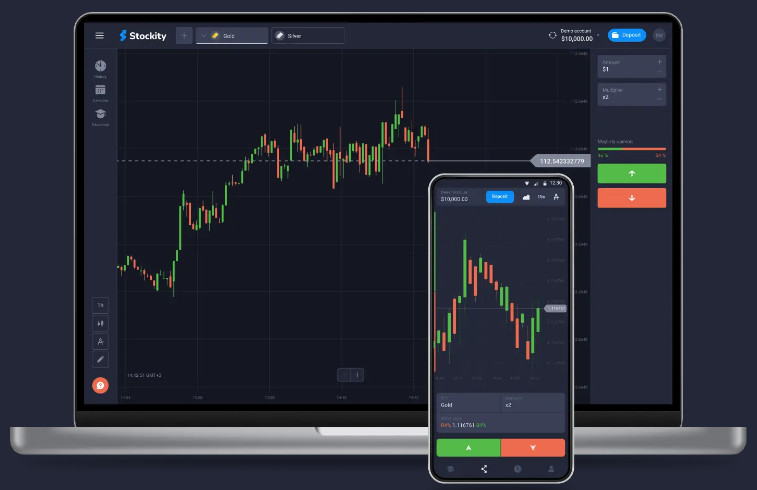Select the pencil drawing tool
757x490 pixels.
pos(100,359)
